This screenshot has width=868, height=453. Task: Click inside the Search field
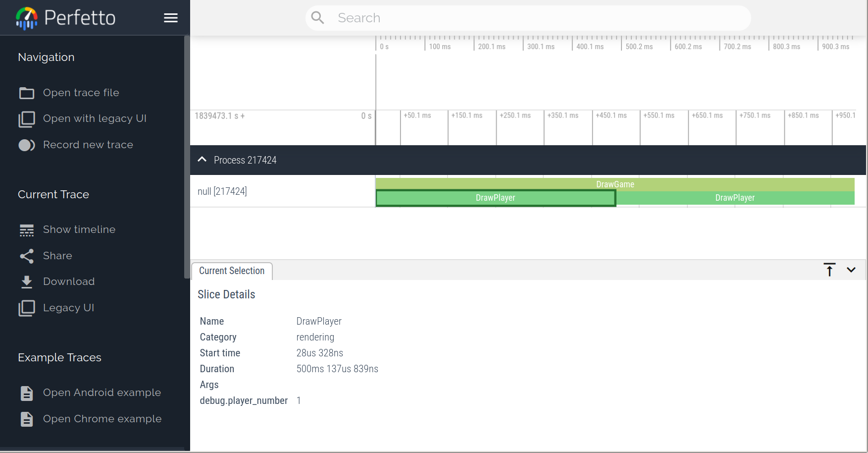pos(495,17)
